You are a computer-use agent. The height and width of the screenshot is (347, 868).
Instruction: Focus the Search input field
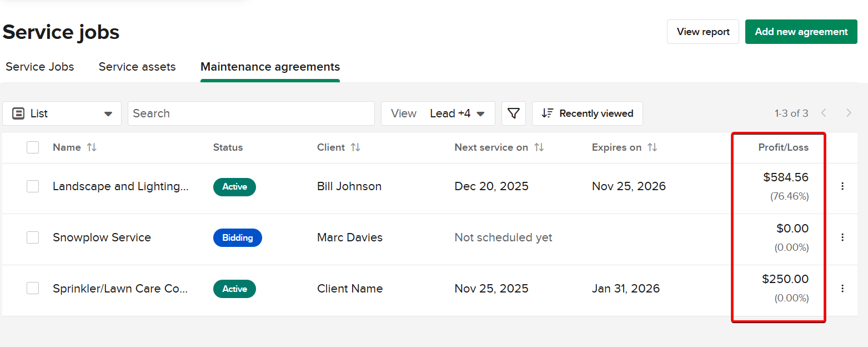251,113
